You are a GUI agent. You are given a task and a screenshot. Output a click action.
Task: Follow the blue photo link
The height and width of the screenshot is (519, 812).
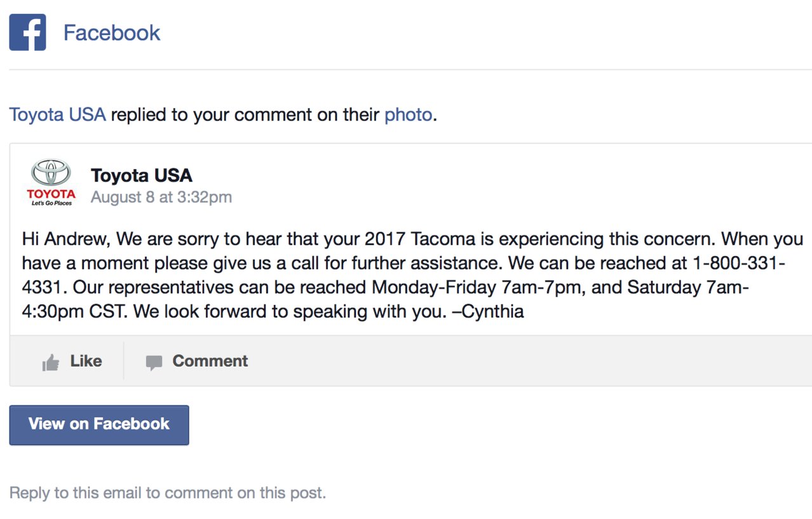pos(409,115)
